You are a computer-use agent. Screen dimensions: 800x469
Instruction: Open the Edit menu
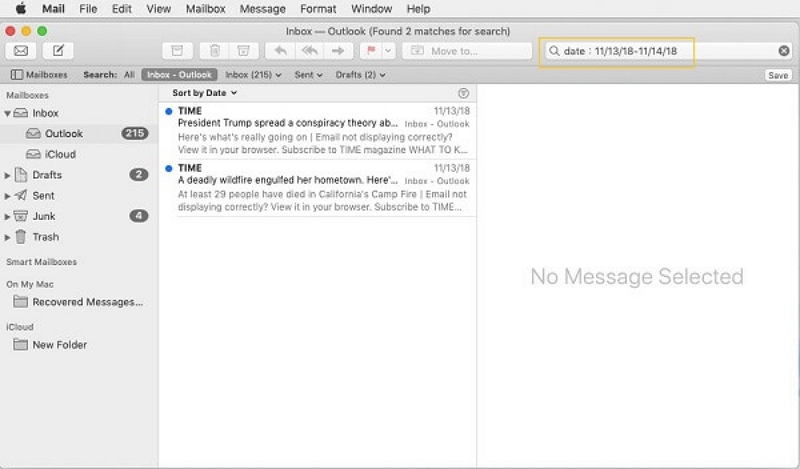pos(121,9)
